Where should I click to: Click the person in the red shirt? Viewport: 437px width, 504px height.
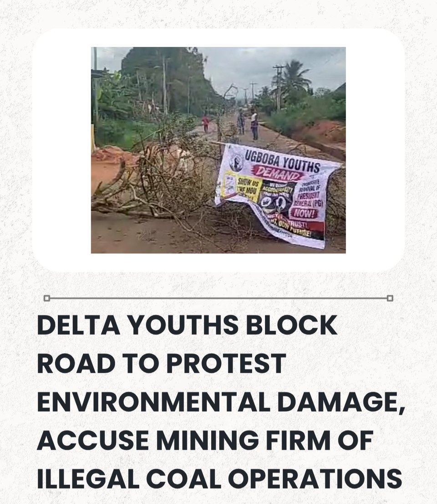pyautogui.click(x=205, y=123)
